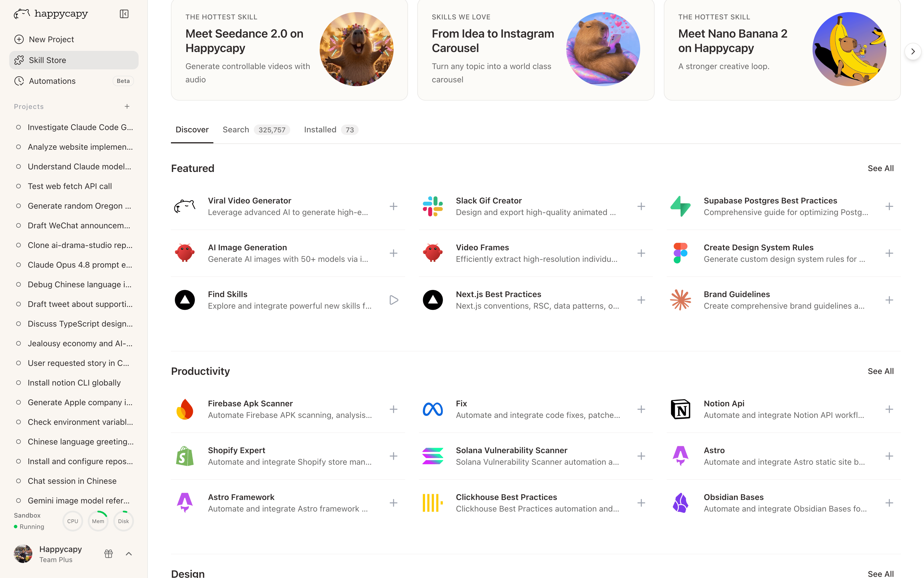Click the Notion logo icon
Screen dimensions: 924x578
pyautogui.click(x=680, y=409)
